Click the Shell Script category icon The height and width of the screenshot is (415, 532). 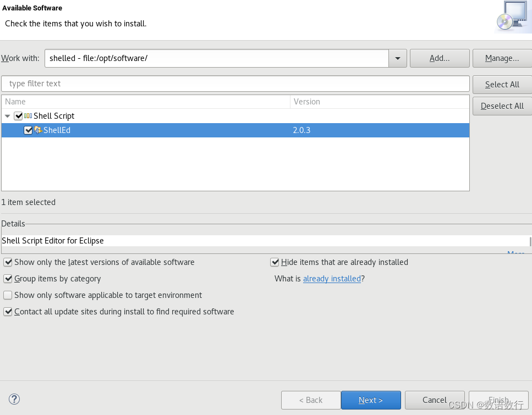point(28,116)
